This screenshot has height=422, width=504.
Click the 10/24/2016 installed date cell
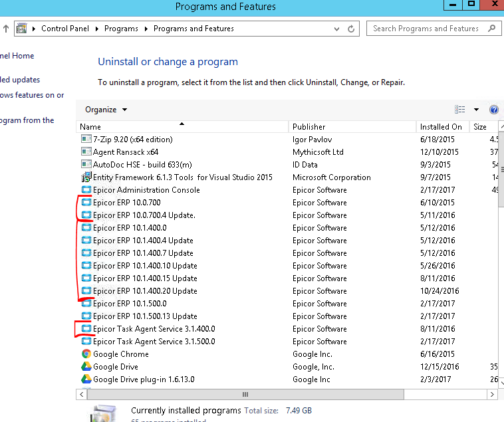[440, 291]
